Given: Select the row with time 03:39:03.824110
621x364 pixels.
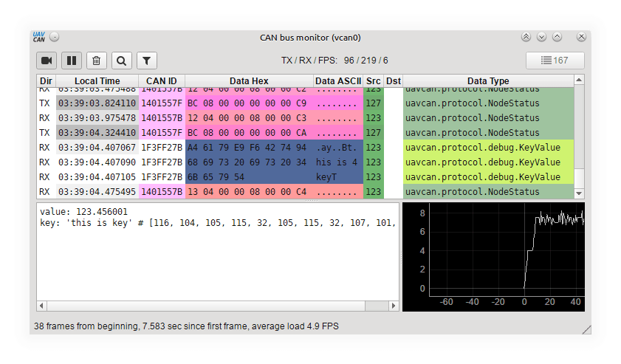Looking at the screenshot, I should 306,103.
